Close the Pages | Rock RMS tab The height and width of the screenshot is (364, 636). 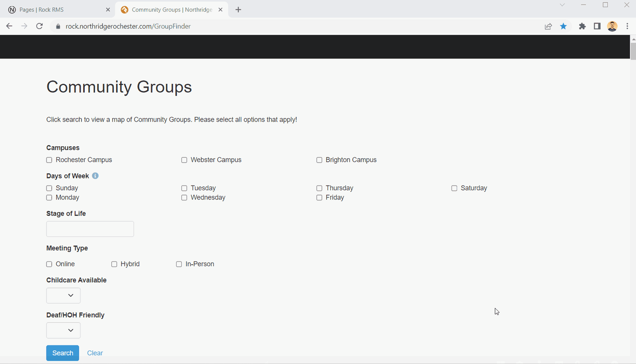(x=108, y=10)
